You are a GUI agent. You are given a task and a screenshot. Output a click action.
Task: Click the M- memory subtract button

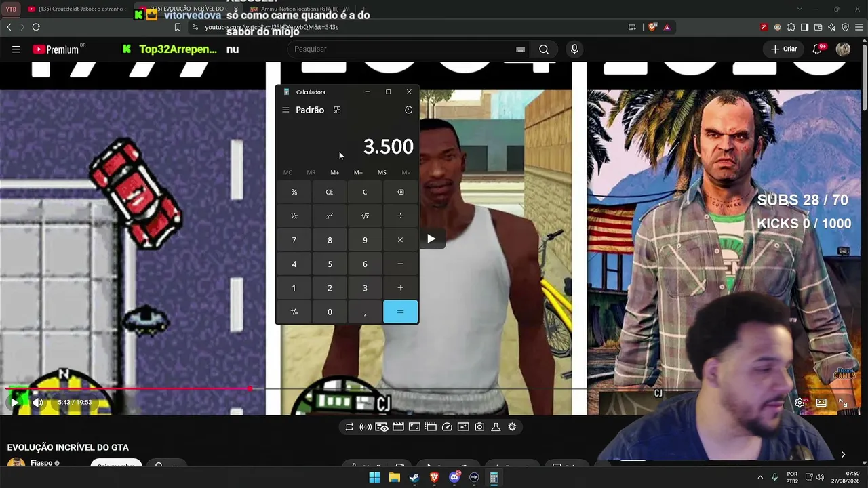358,172
